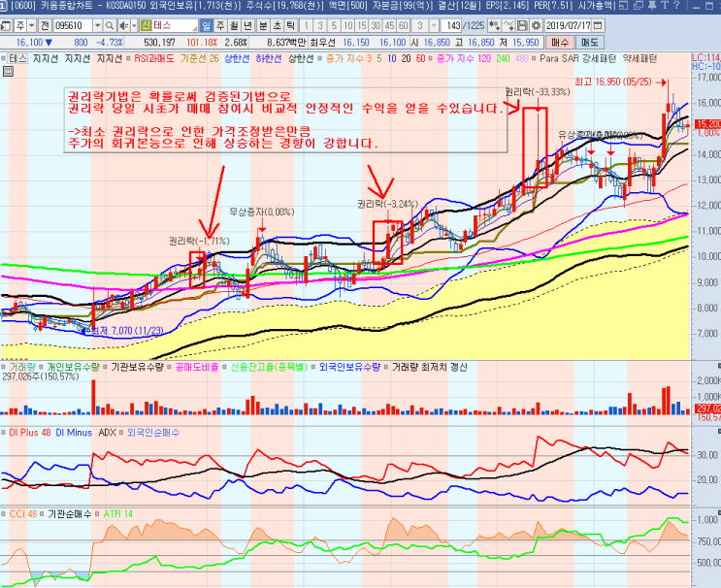Save chart with floppy disk icon
Image resolution: width=721 pixels, height=588 pixels.
[522, 25]
